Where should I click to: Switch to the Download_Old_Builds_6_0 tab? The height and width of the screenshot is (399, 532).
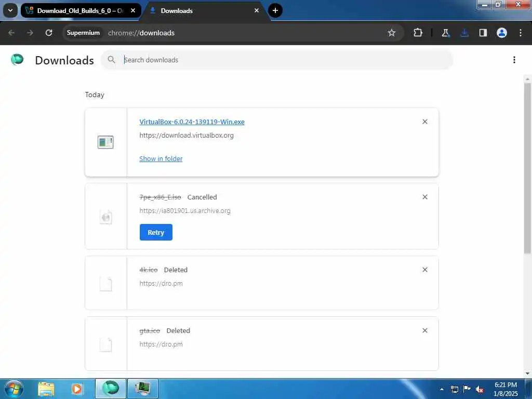(x=81, y=10)
